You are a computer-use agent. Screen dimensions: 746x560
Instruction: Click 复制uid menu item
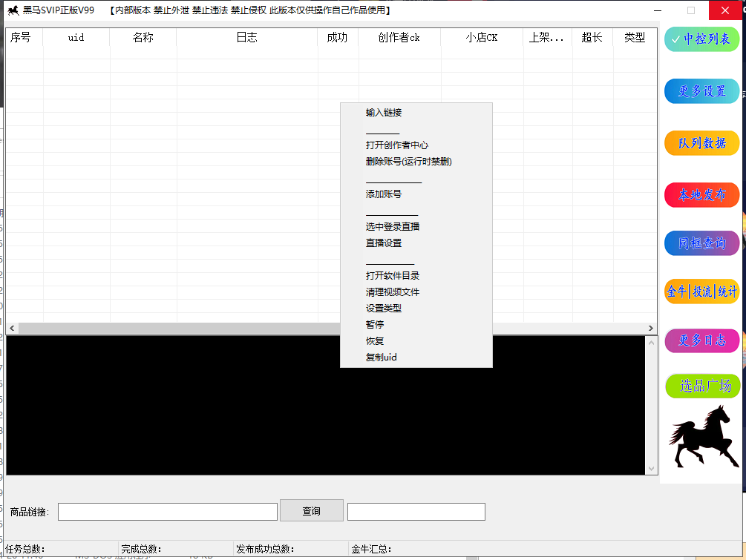[x=382, y=358]
